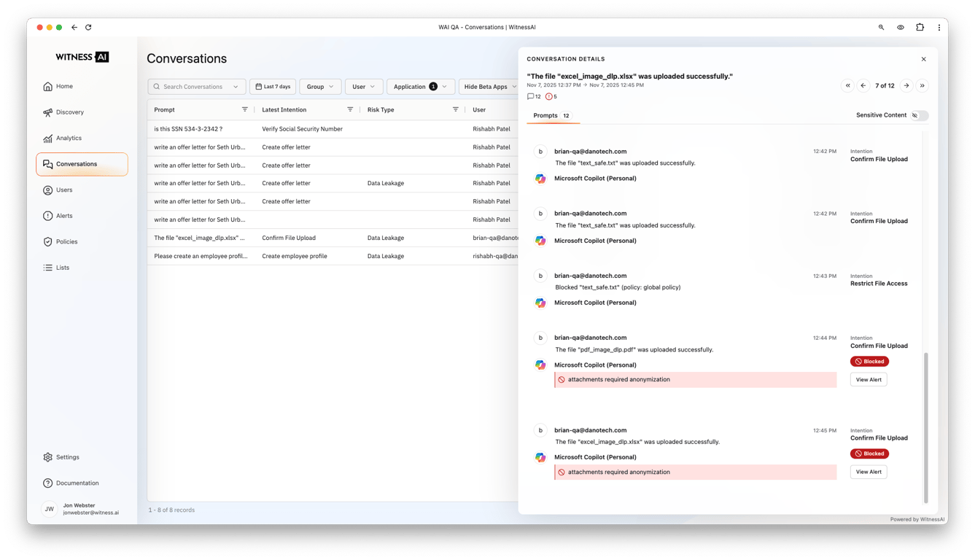Viewport: 975px width, 560px height.
Task: Click the Blocked badge on the 12:45 PM message
Action: click(x=869, y=454)
